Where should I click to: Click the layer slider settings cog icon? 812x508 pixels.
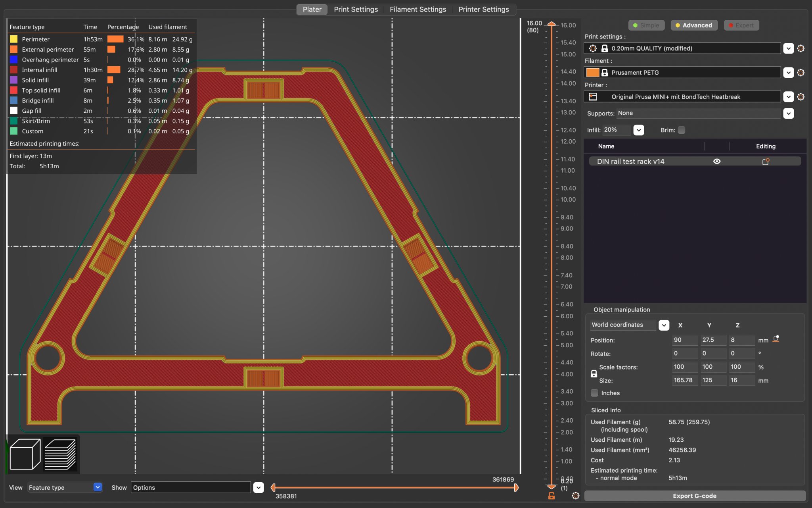(576, 496)
